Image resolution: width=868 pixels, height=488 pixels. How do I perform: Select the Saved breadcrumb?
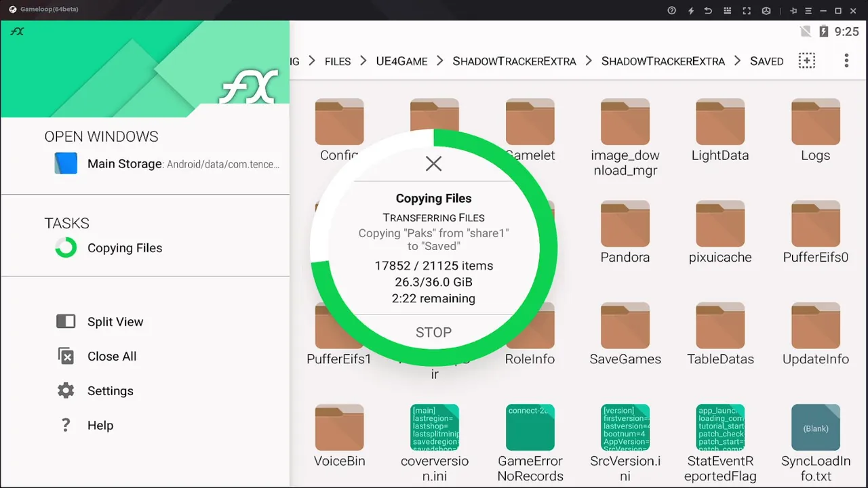tap(766, 61)
